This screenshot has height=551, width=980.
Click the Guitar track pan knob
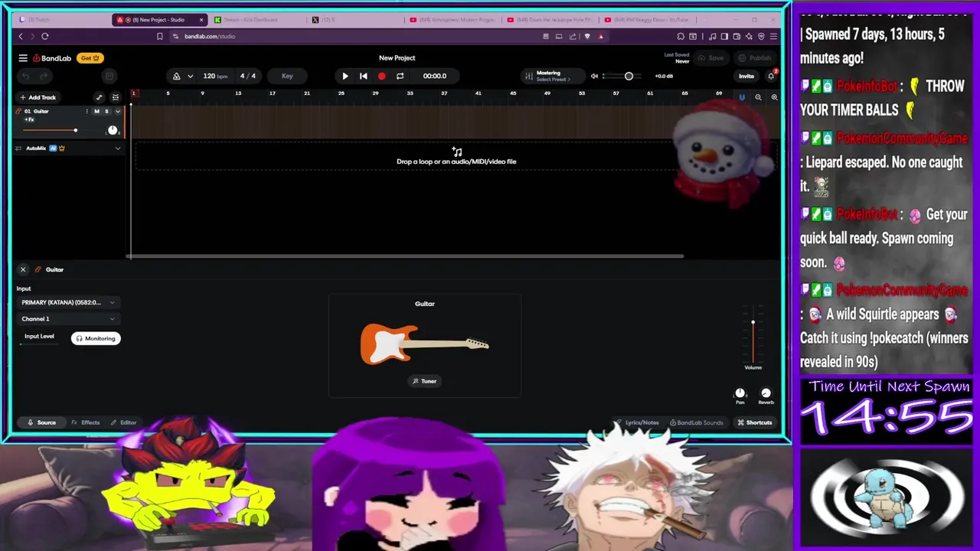pos(113,130)
